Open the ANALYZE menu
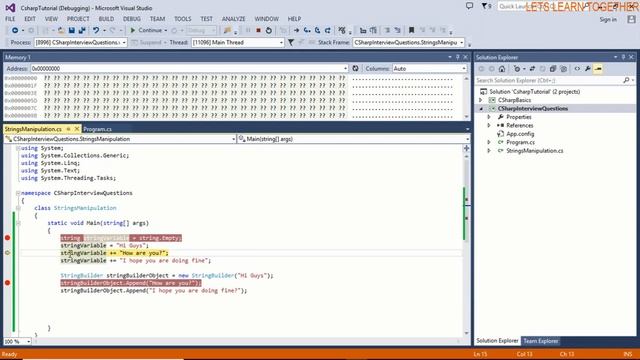The image size is (640, 360). point(233,19)
